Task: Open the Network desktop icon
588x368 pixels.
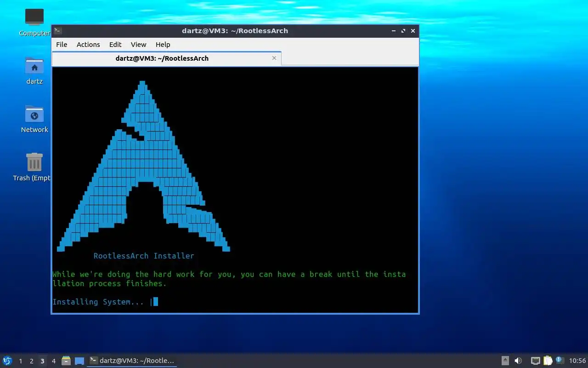Action: click(34, 119)
